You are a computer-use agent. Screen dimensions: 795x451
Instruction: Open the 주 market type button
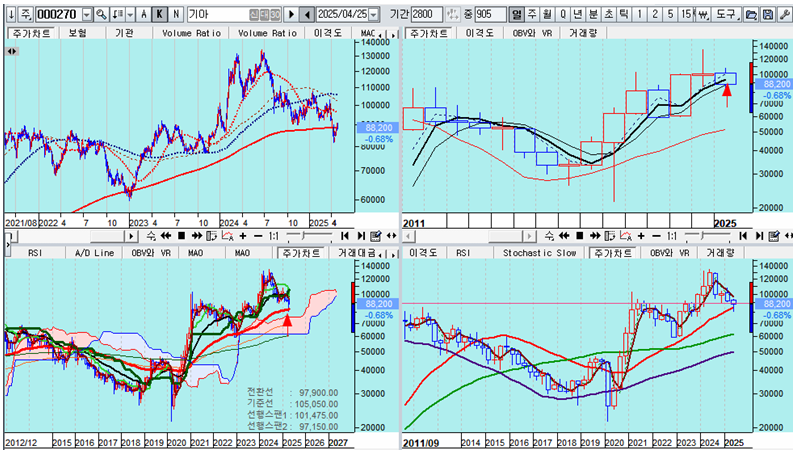tap(25, 14)
